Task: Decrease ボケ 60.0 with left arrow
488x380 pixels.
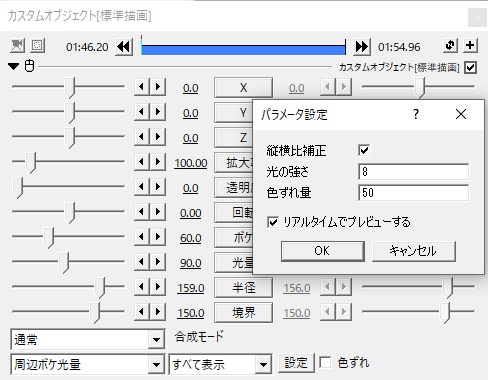Action: pos(142,237)
